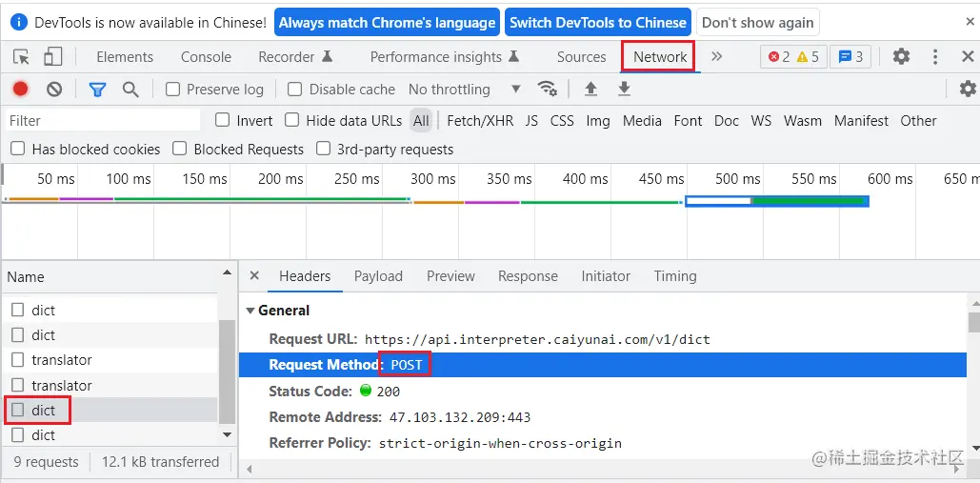Filter by Font type
980x483 pixels.
(689, 121)
